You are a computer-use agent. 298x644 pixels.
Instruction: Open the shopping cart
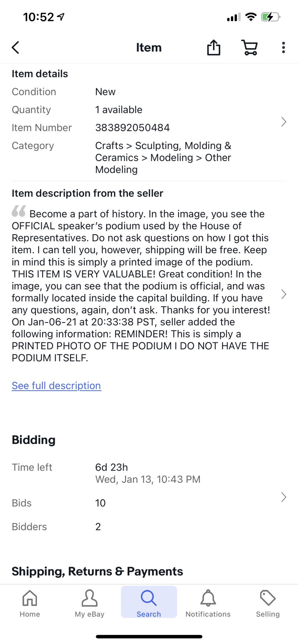tap(250, 48)
